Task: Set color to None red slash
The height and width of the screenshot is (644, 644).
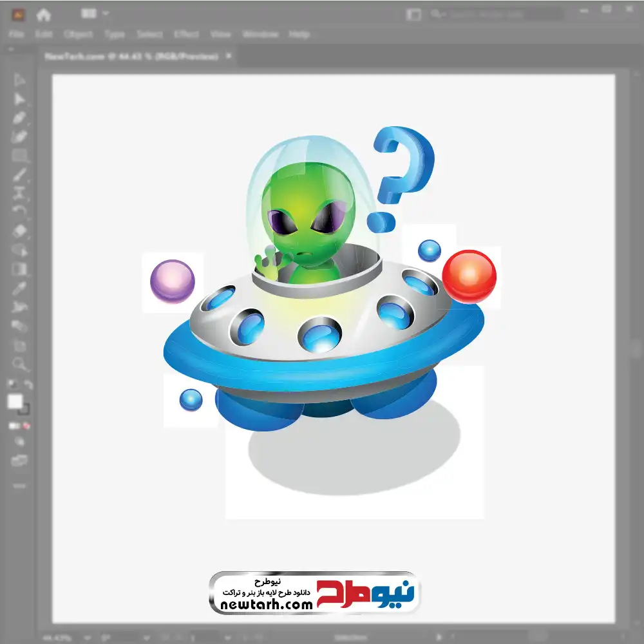Action: pyautogui.click(x=26, y=426)
